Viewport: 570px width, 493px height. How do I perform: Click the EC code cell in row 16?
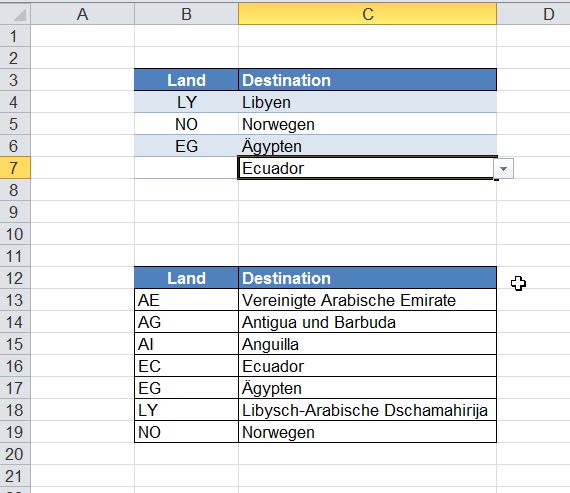(x=186, y=366)
